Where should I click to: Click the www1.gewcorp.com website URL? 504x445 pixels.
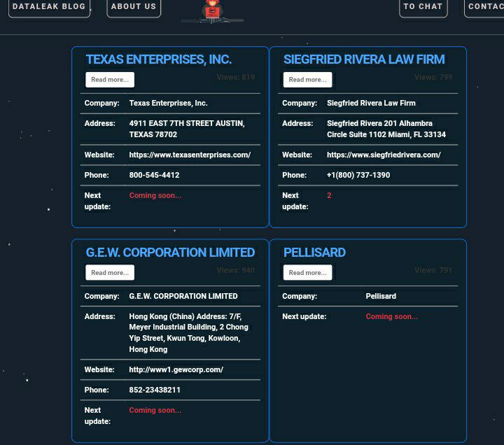(176, 370)
